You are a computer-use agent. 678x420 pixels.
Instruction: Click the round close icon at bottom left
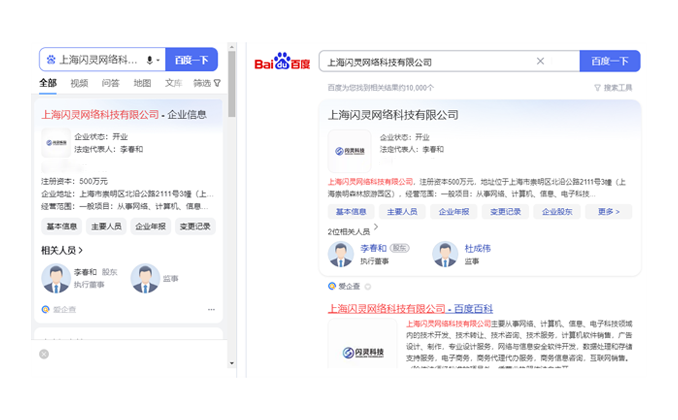[44, 354]
